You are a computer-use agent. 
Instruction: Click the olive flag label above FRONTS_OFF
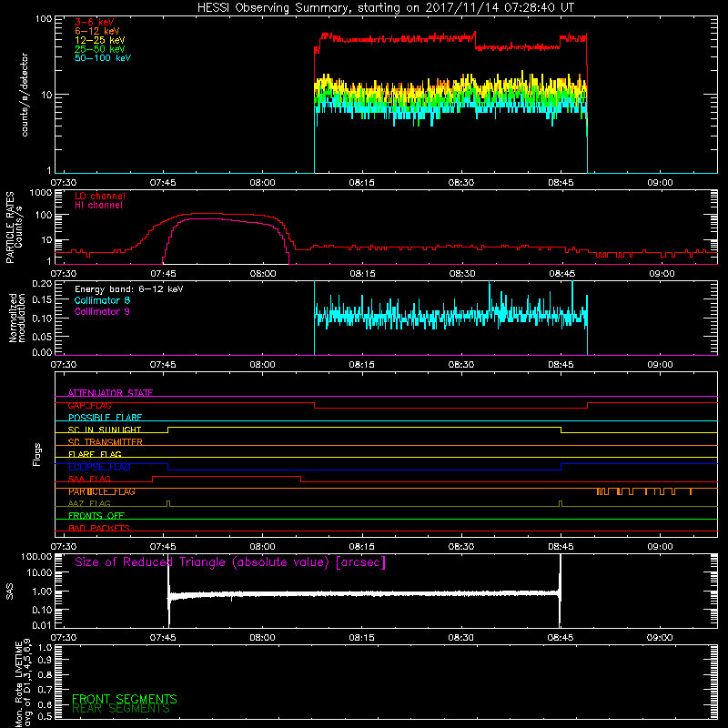click(89, 503)
